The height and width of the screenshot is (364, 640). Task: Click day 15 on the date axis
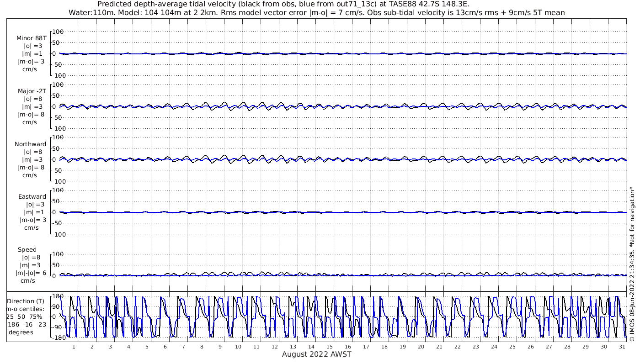(x=330, y=347)
